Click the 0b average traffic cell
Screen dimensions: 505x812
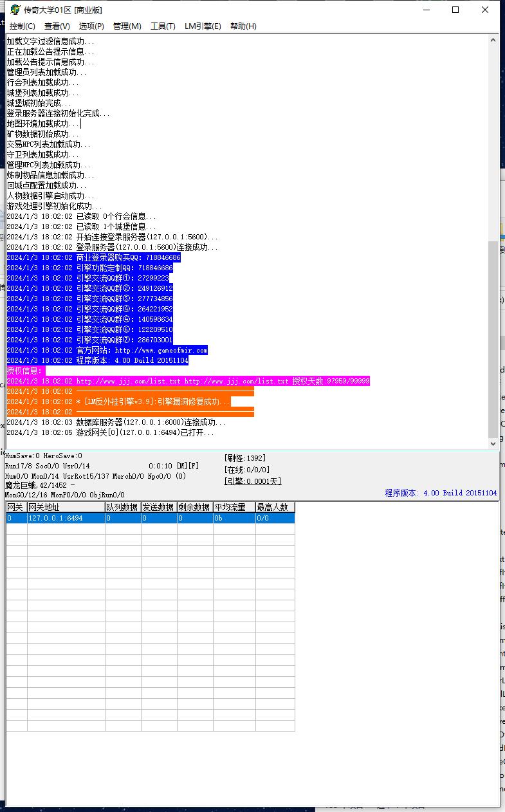point(234,518)
